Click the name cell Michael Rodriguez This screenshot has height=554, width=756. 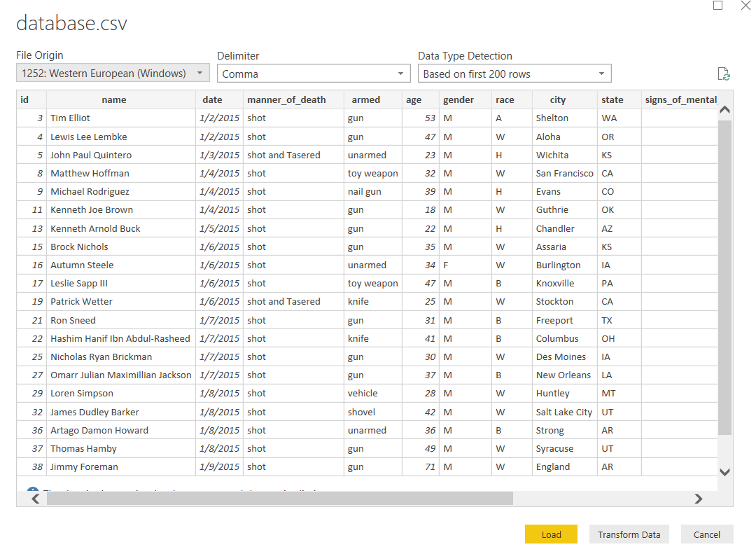(x=121, y=192)
